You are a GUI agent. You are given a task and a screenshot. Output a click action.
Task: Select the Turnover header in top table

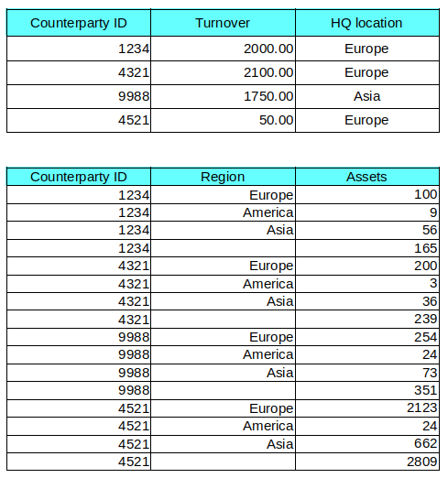(x=223, y=23)
